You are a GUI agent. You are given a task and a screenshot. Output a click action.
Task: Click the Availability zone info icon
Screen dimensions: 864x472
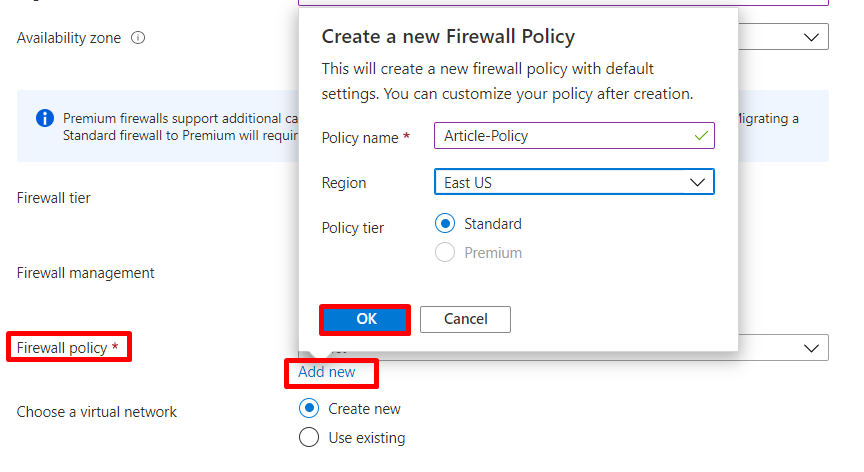[x=138, y=38]
